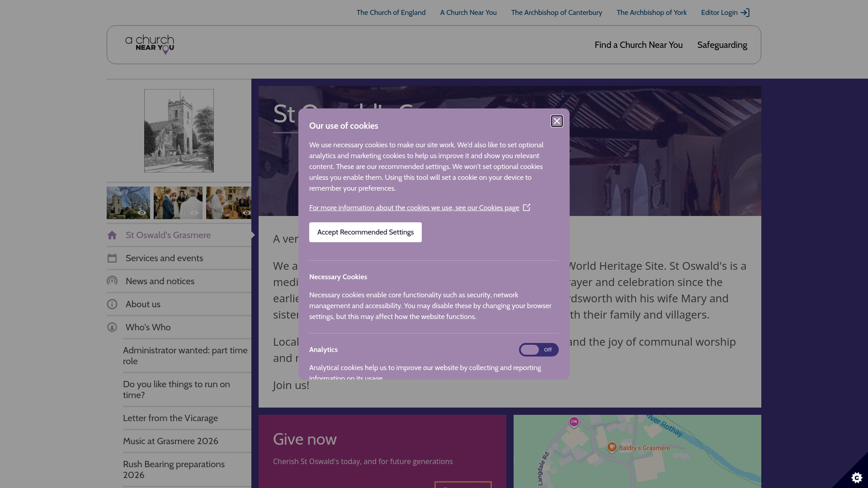The width and height of the screenshot is (868, 488).
Task: Click the Analytics label text
Action: point(323,350)
